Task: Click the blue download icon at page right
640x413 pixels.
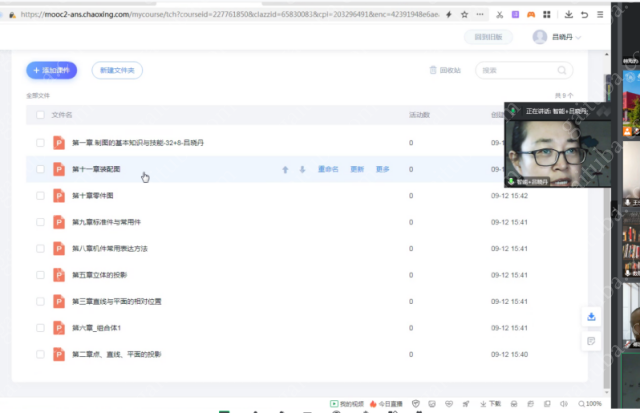Action: [591, 317]
